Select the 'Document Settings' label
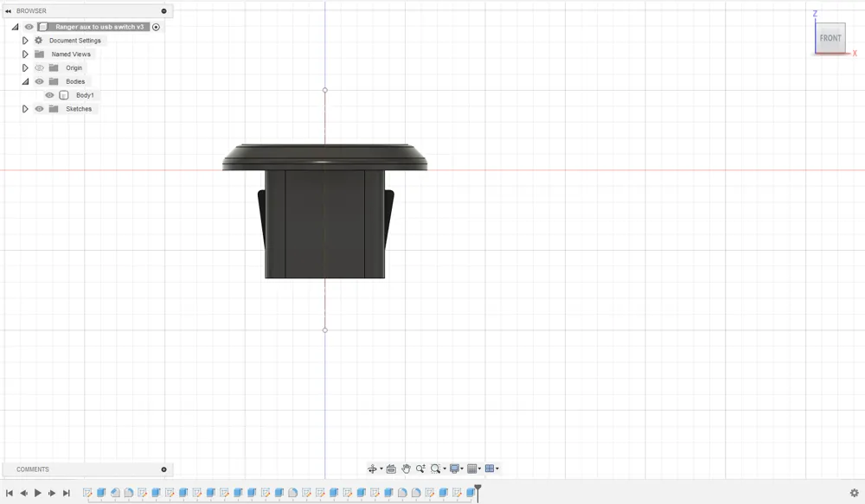The width and height of the screenshot is (865, 504). tap(75, 41)
